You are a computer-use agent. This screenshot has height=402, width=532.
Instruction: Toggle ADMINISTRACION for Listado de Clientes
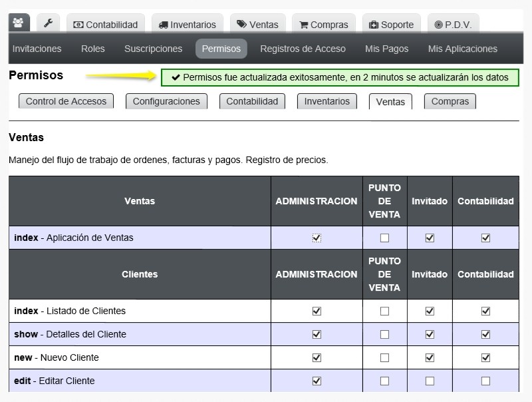tap(317, 311)
